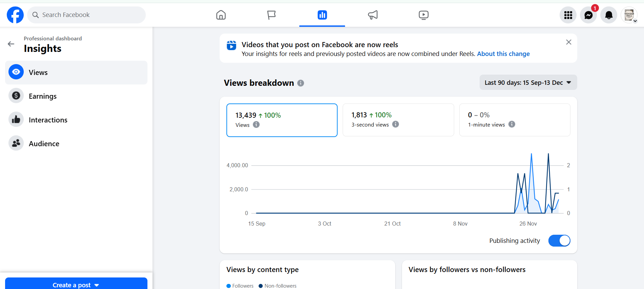Open the Ad Centre megaphone icon

[x=373, y=15]
